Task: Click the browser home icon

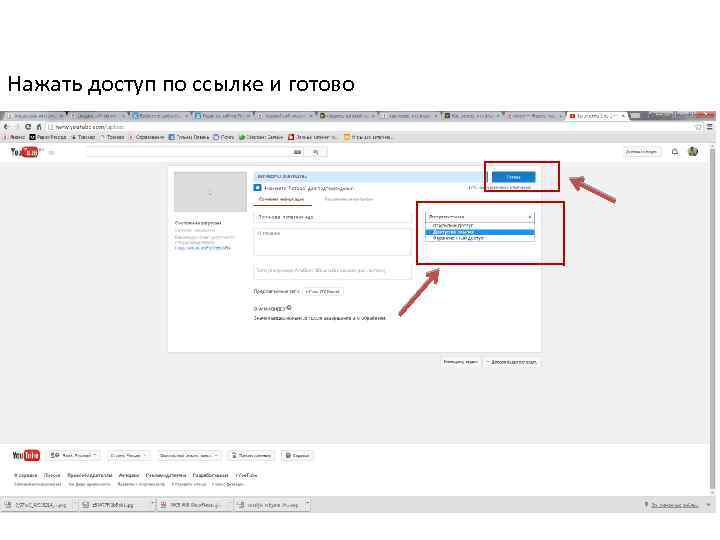Action: pyautogui.click(x=39, y=127)
